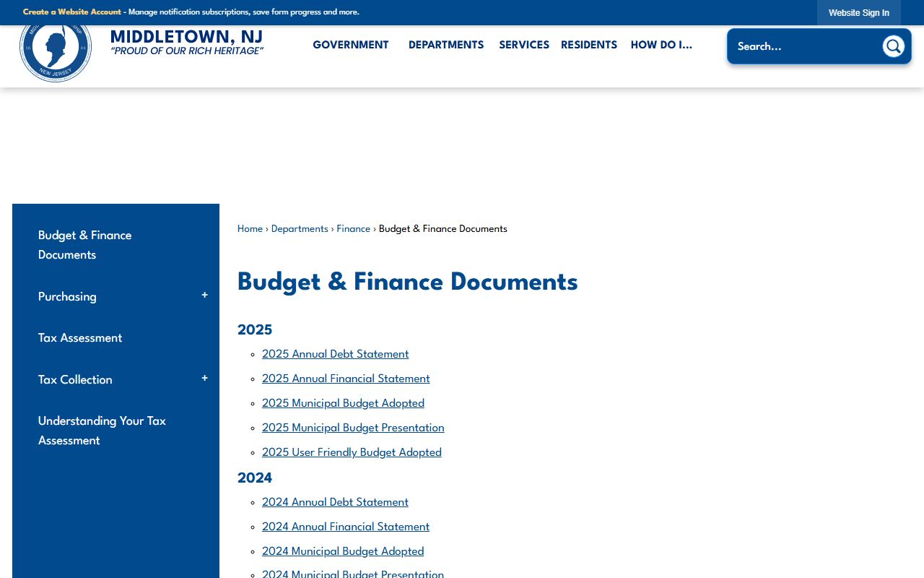The width and height of the screenshot is (924, 578).
Task: Open the 2025 Municipal Budget Presentation
Action: point(353,428)
